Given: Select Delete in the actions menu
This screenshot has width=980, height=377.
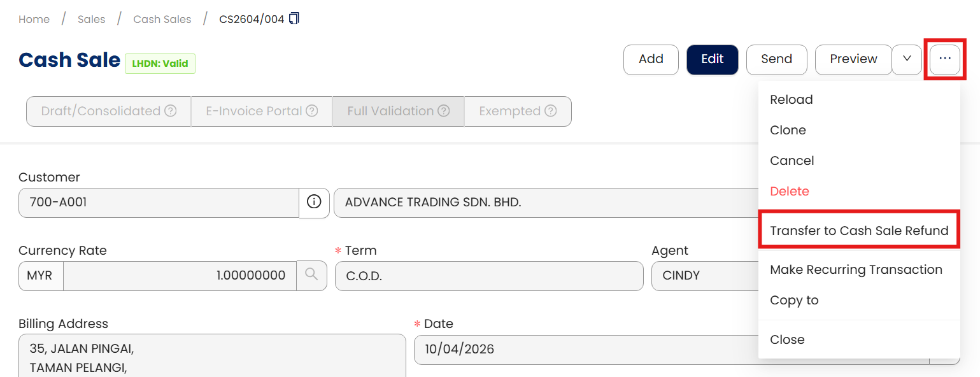Looking at the screenshot, I should pyautogui.click(x=789, y=191).
